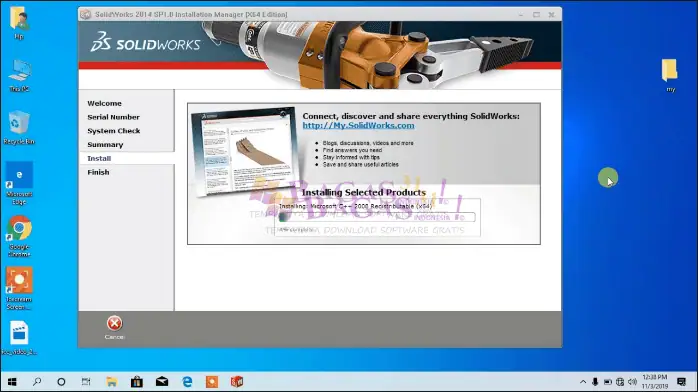Click the SolidWorks installer taskbar icon

click(237, 382)
